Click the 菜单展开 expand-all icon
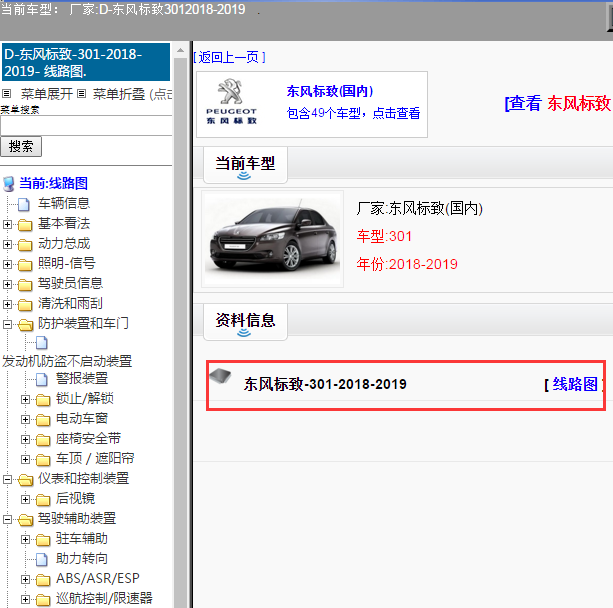 coord(6,94)
